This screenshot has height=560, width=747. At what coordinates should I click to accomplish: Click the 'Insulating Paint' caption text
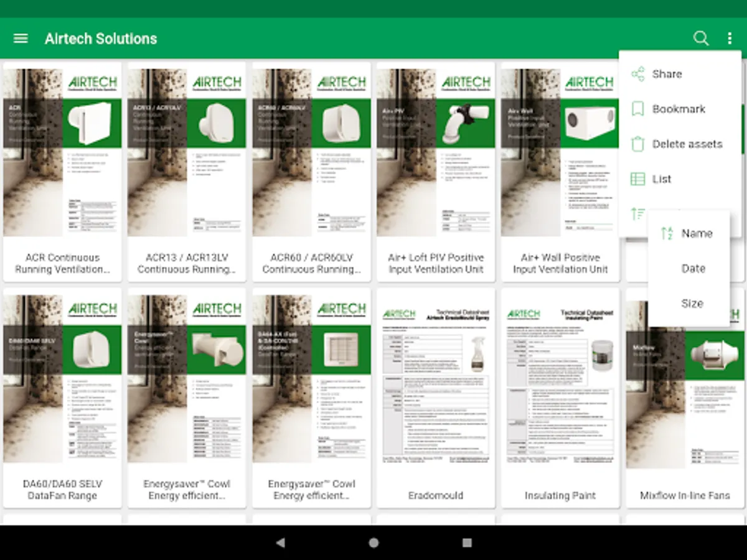(x=560, y=496)
